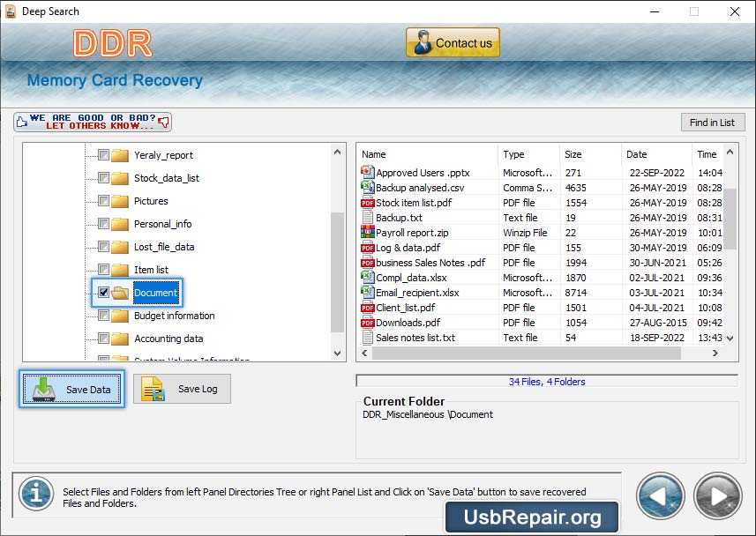
Task: Click the Excel icon of Email_recipient.xlsx
Action: (367, 292)
